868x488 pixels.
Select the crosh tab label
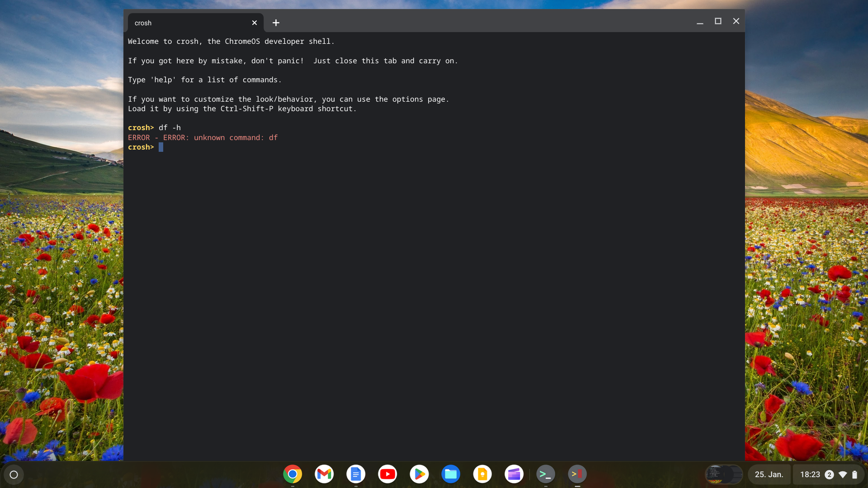pyautogui.click(x=143, y=23)
